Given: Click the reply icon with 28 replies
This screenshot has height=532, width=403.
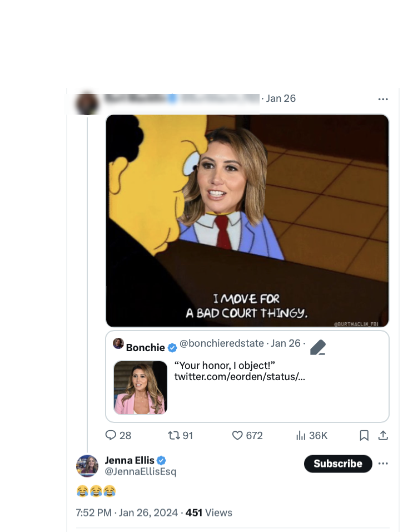Looking at the screenshot, I should 111,435.
